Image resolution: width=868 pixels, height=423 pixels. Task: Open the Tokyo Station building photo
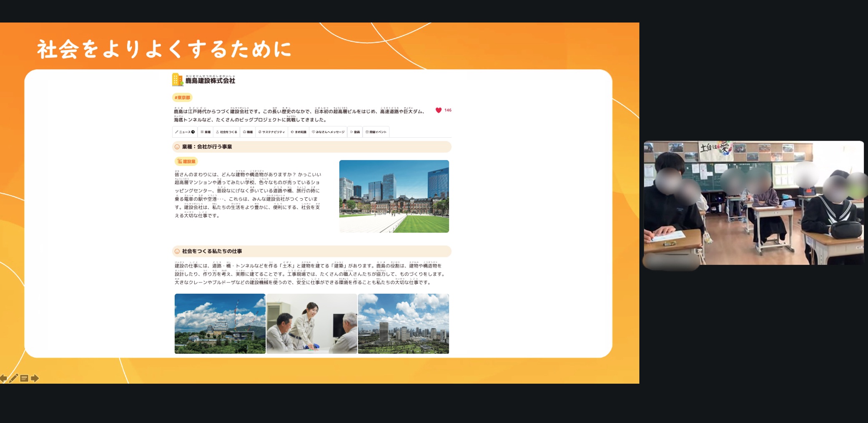pyautogui.click(x=394, y=196)
